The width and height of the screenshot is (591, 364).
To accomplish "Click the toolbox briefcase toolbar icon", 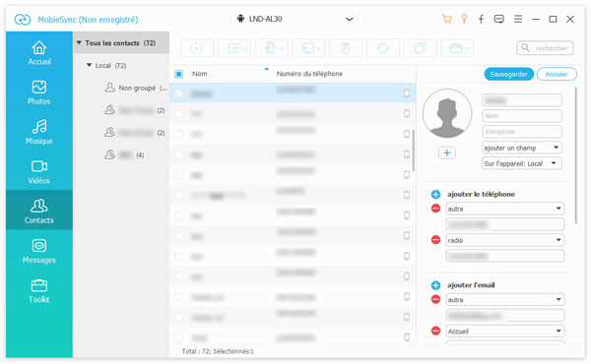I will coord(456,48).
